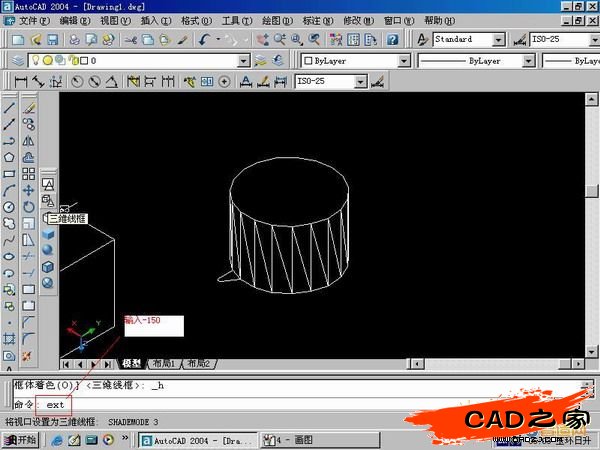This screenshot has width=600, height=450.
Task: Open the Standard text style dropdown
Action: pos(497,39)
